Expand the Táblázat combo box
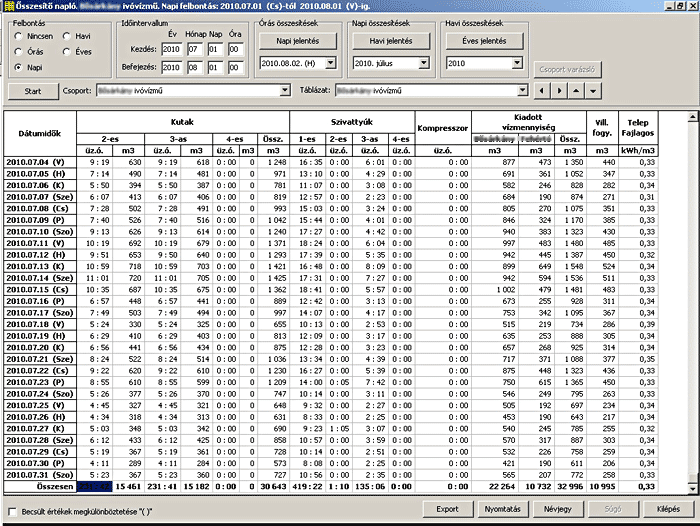The image size is (700, 526). (522, 91)
